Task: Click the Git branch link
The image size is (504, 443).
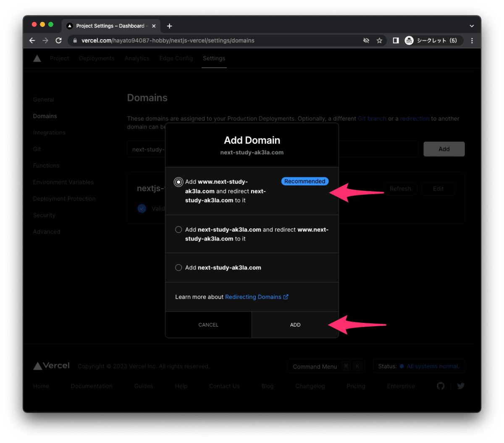Action: [372, 119]
